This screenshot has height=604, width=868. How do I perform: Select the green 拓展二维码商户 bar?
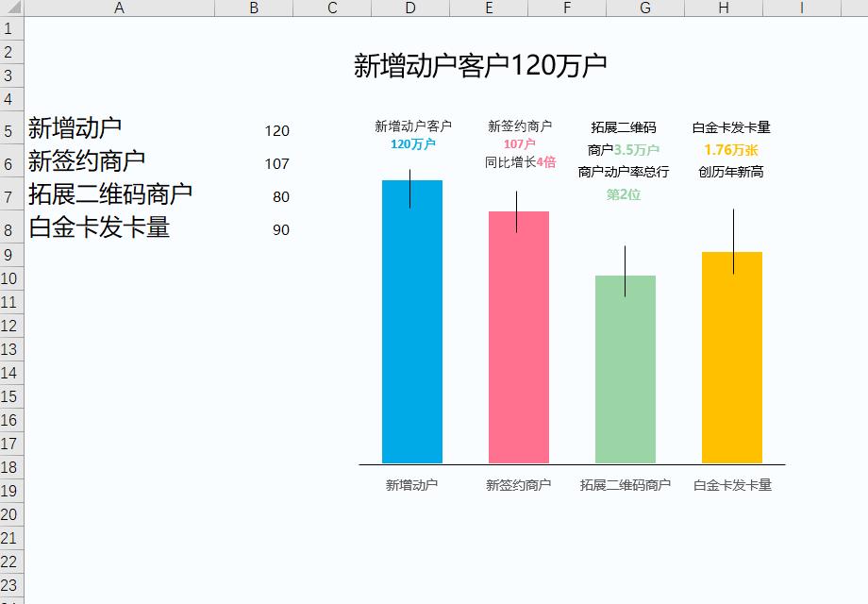[626, 369]
